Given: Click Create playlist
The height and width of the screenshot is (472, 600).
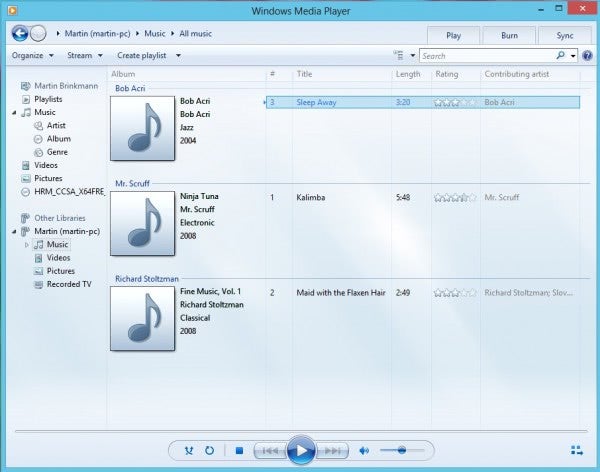Looking at the screenshot, I should pos(142,56).
